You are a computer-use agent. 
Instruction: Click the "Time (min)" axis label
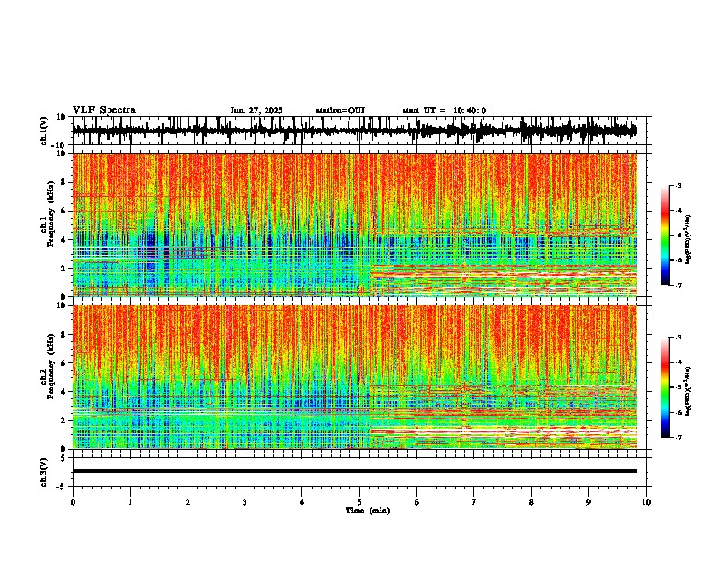click(368, 511)
